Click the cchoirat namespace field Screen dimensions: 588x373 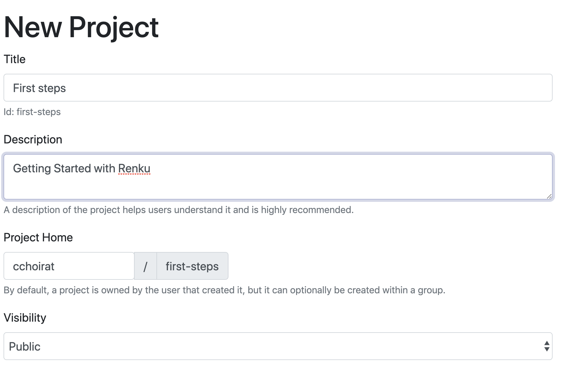tap(68, 266)
